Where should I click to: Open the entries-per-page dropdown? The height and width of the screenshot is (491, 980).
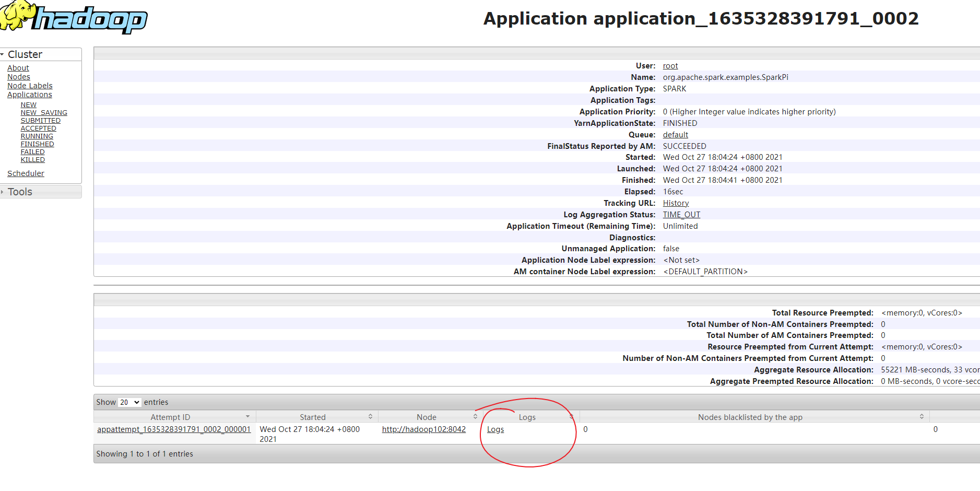tap(129, 402)
